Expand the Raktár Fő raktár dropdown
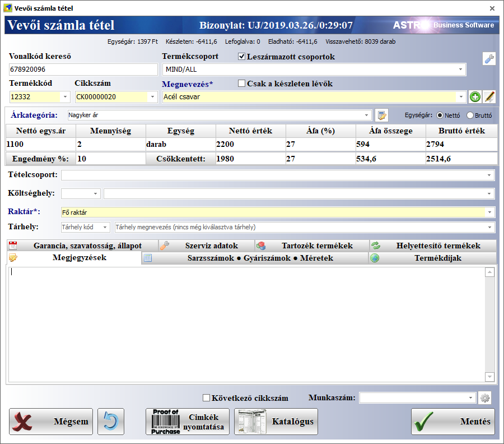The image size is (504, 444). click(489, 212)
